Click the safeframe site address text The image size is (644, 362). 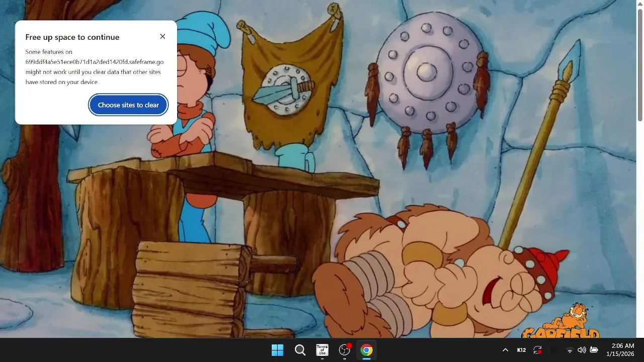95,62
